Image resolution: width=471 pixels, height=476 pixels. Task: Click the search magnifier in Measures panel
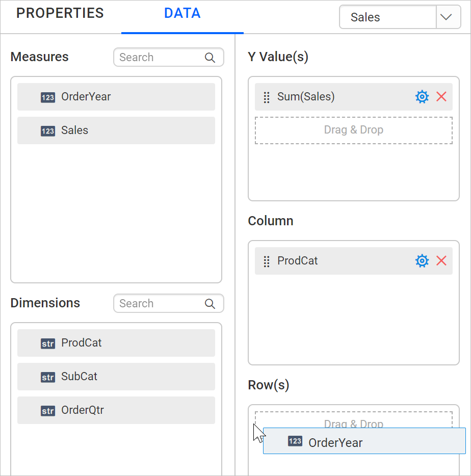[x=210, y=57]
